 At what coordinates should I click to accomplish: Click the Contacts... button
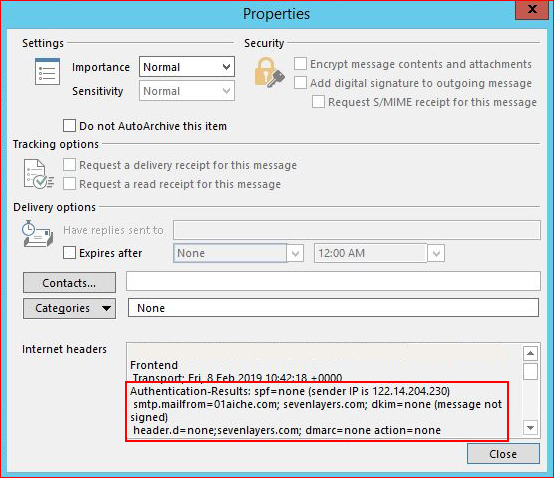point(69,283)
